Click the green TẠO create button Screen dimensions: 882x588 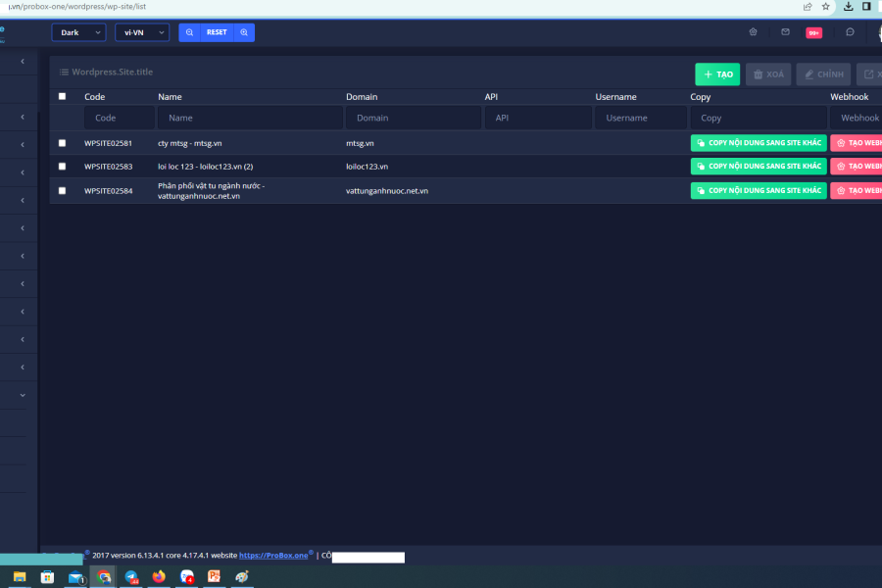coord(717,74)
